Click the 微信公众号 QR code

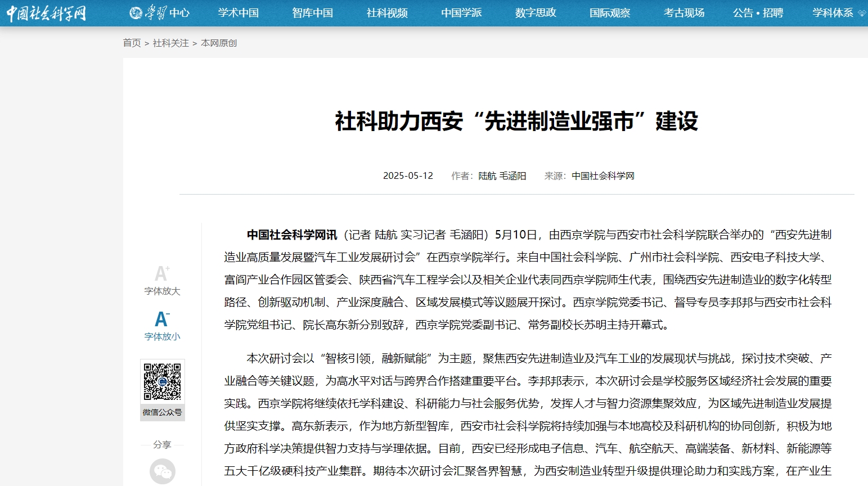pos(162,382)
